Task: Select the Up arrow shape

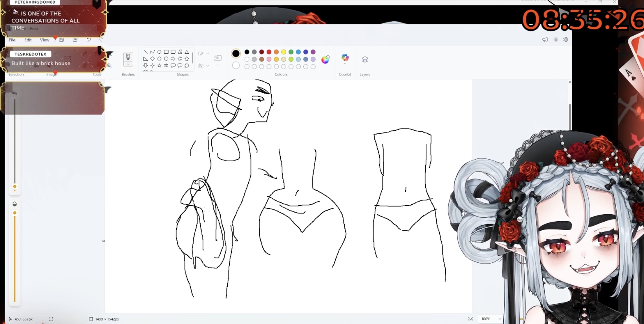Action: (187, 59)
